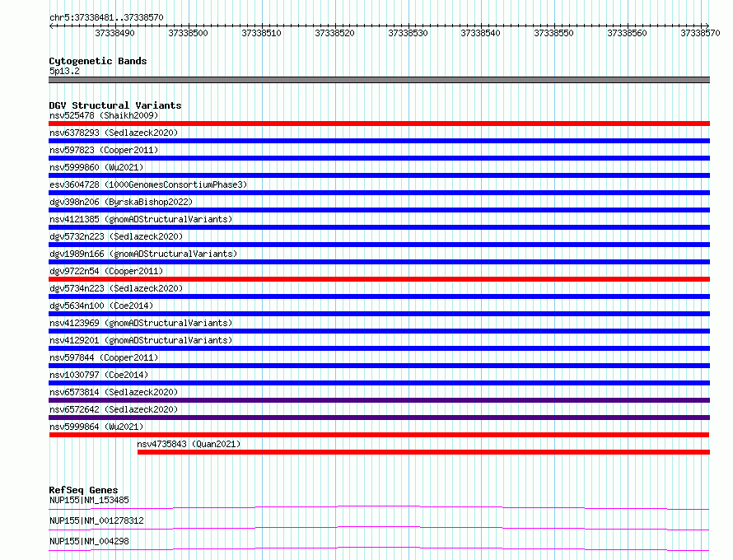Open nsv597844 (Cooper2011) label

coord(104,357)
